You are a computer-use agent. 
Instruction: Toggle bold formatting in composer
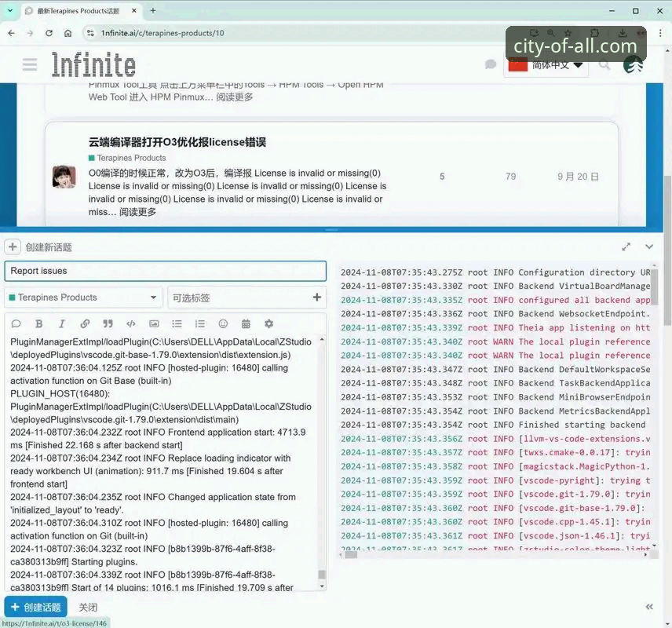(39, 324)
